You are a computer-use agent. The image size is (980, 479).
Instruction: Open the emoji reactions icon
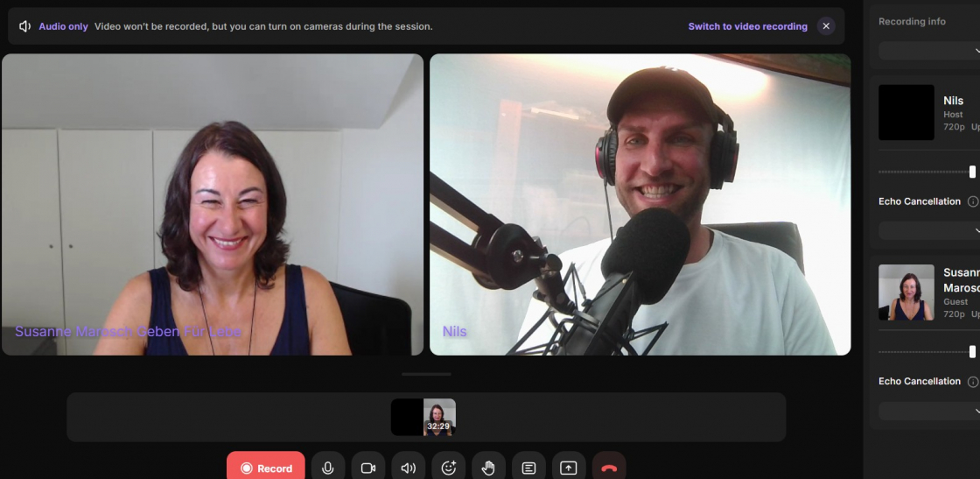pyautogui.click(x=448, y=468)
